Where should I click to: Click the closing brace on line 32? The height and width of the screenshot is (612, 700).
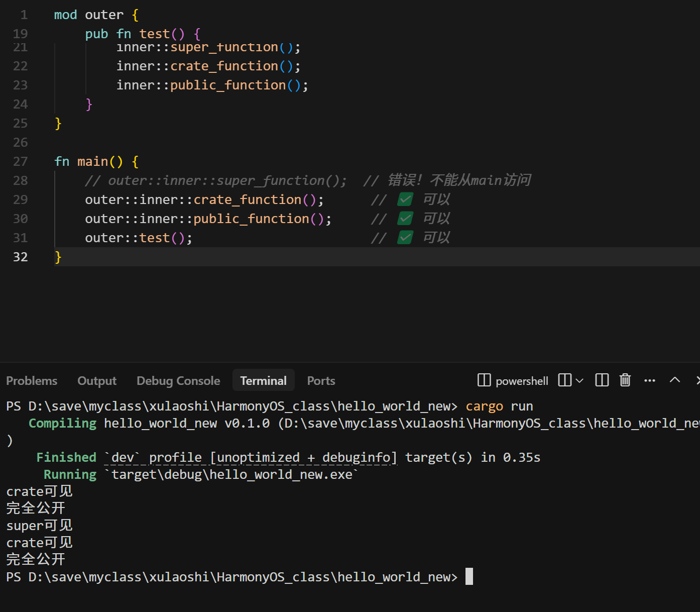(58, 257)
